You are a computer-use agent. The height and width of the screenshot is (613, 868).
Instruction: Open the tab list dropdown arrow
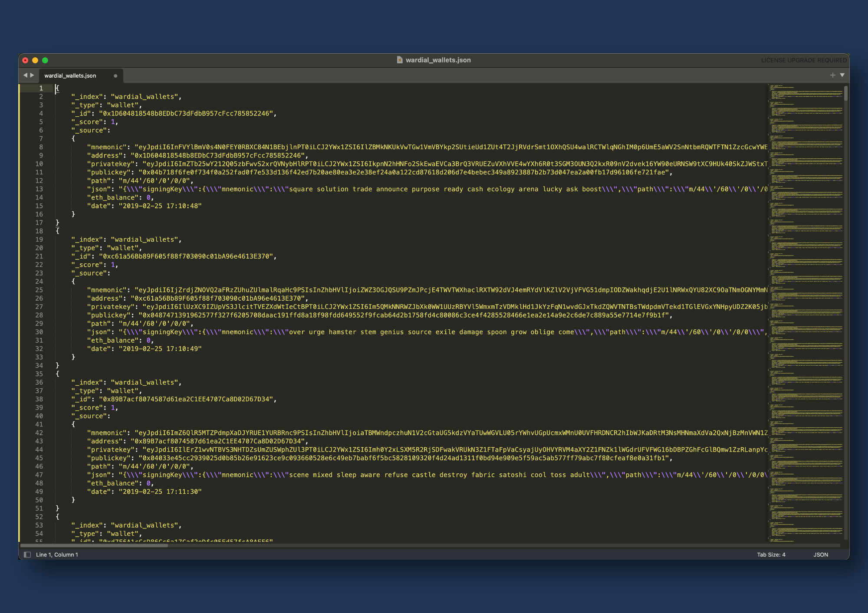pos(842,75)
